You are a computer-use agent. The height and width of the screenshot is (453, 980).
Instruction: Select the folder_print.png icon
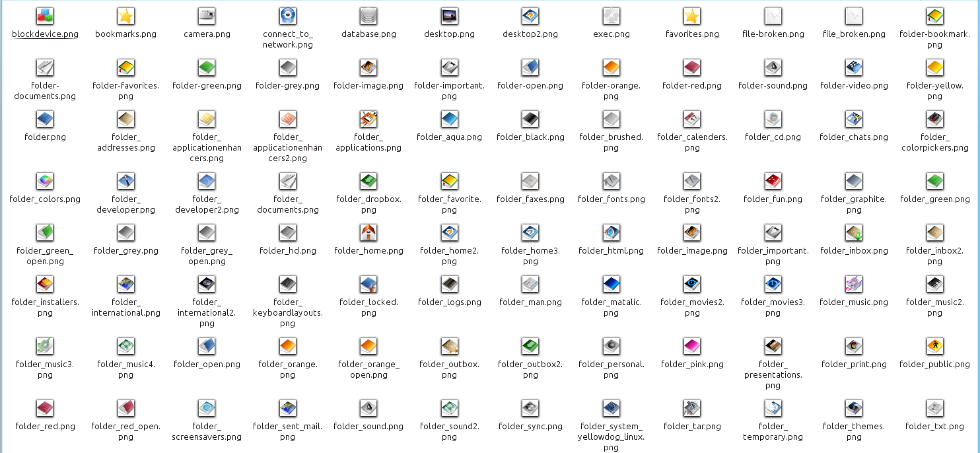(x=854, y=346)
